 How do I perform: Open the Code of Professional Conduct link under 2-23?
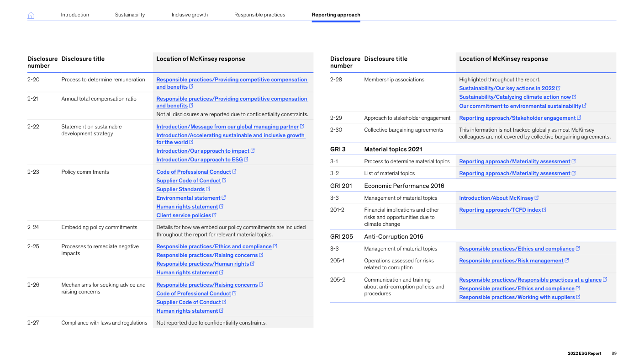(x=194, y=172)
